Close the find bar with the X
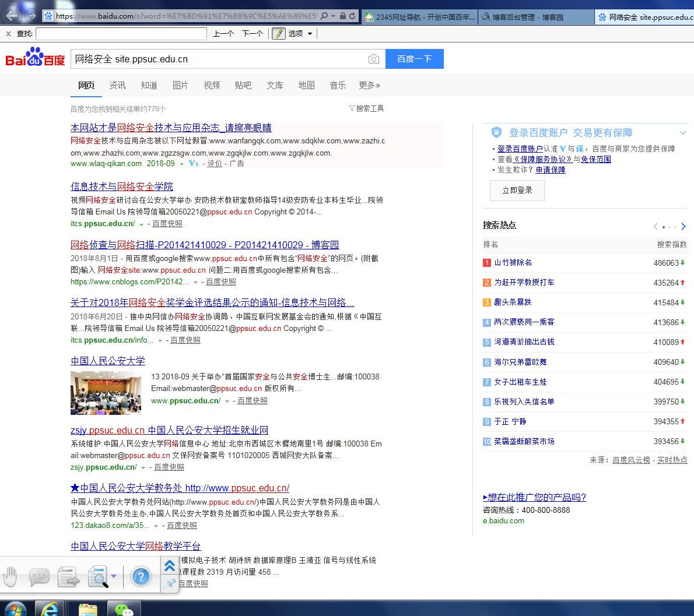Screen dimensions: 694x616 8,34
